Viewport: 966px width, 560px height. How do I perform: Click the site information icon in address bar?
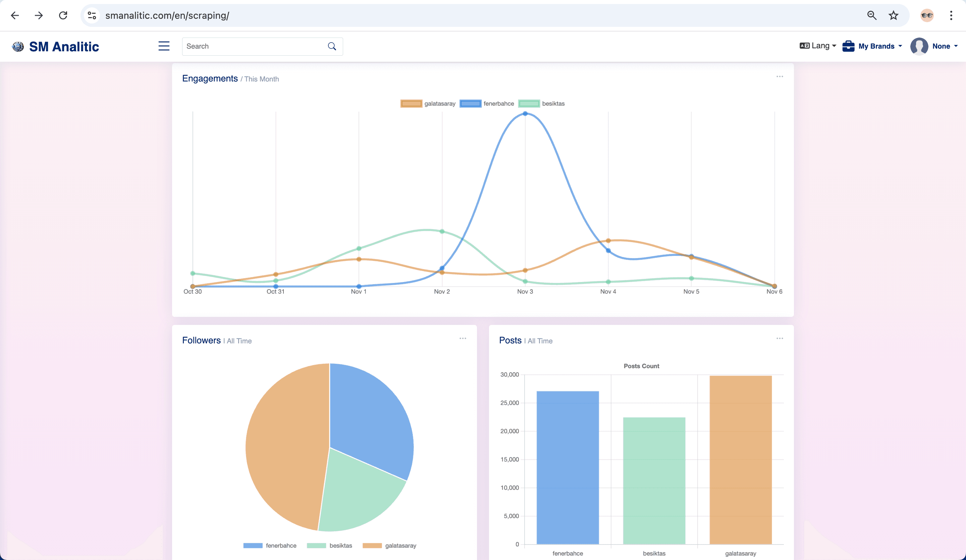click(92, 15)
